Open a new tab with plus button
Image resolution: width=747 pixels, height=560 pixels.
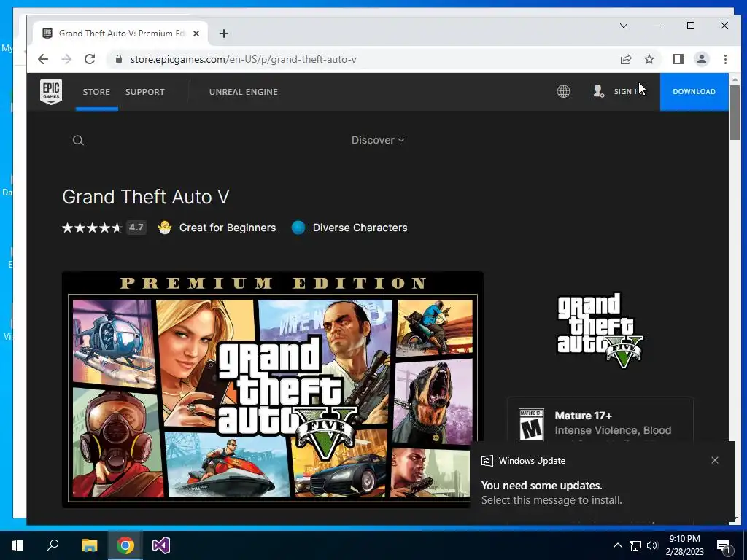(x=224, y=34)
